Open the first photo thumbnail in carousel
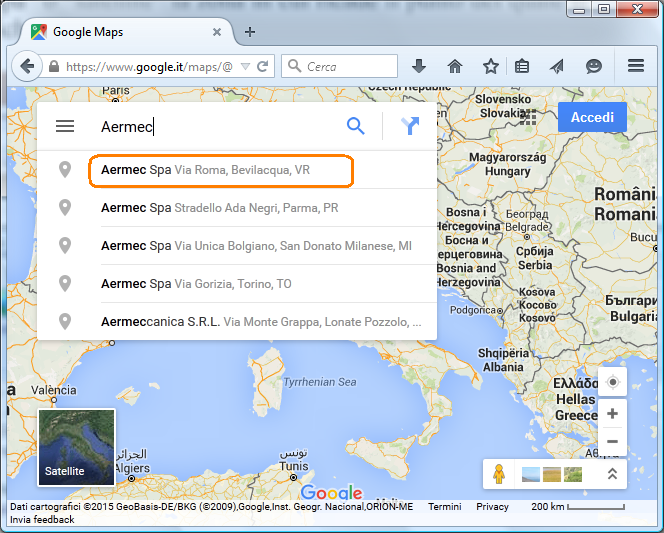The image size is (664, 533). click(x=531, y=474)
